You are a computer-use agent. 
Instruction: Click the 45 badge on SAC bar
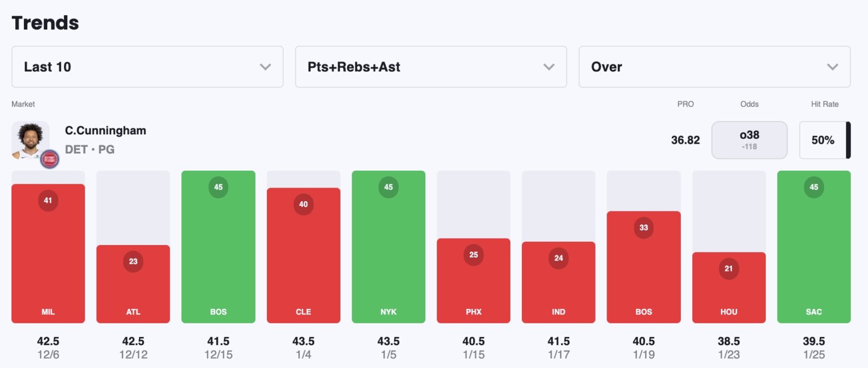(814, 187)
